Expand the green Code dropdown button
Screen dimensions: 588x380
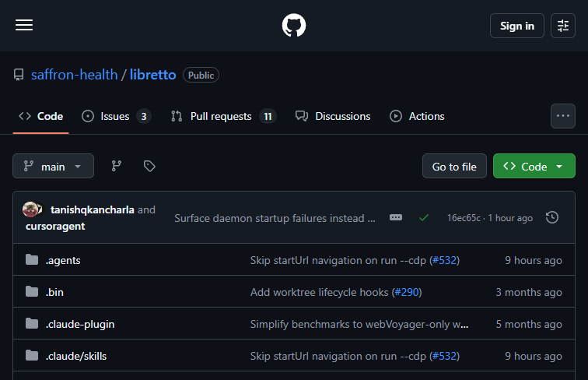pos(534,166)
